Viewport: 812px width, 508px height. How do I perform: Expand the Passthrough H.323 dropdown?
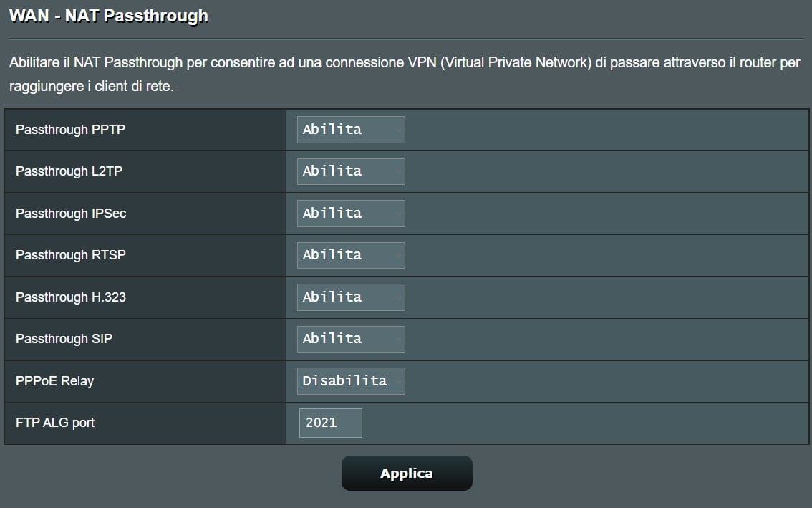tap(351, 297)
